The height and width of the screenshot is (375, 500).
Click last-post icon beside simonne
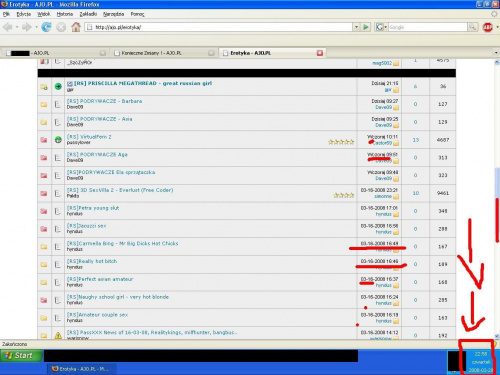point(396,197)
